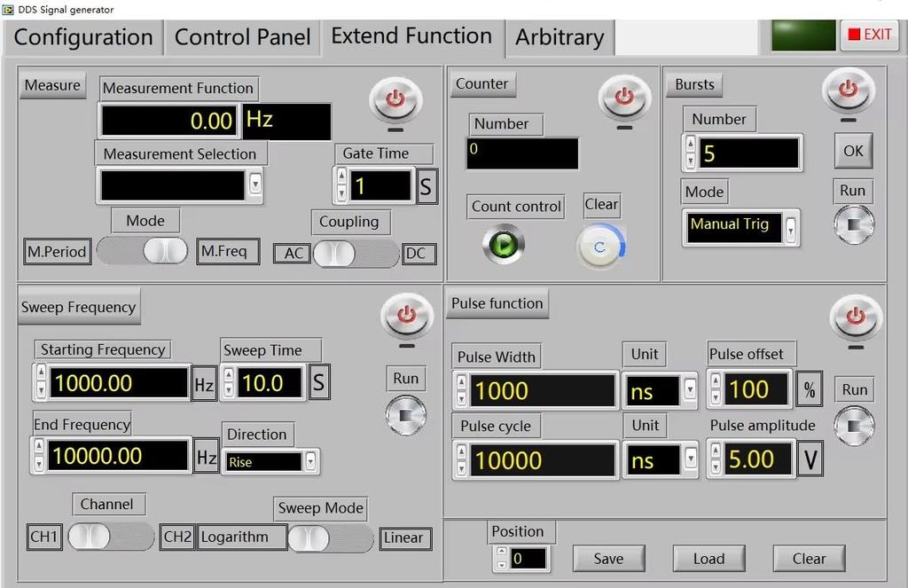Open the Direction dropdown showing Rise
This screenshot has width=908, height=588.
click(309, 461)
